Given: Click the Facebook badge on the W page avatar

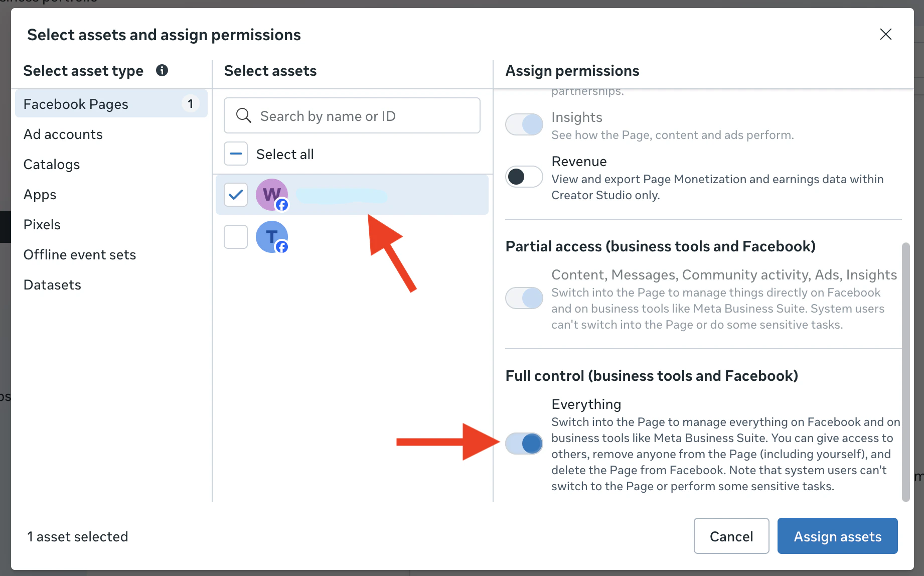Looking at the screenshot, I should (282, 205).
